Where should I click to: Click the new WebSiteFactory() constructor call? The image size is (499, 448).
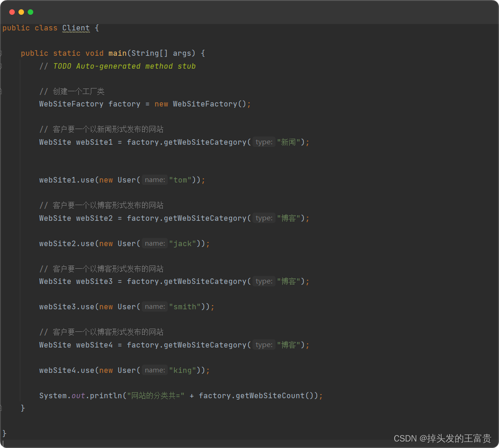point(201,104)
